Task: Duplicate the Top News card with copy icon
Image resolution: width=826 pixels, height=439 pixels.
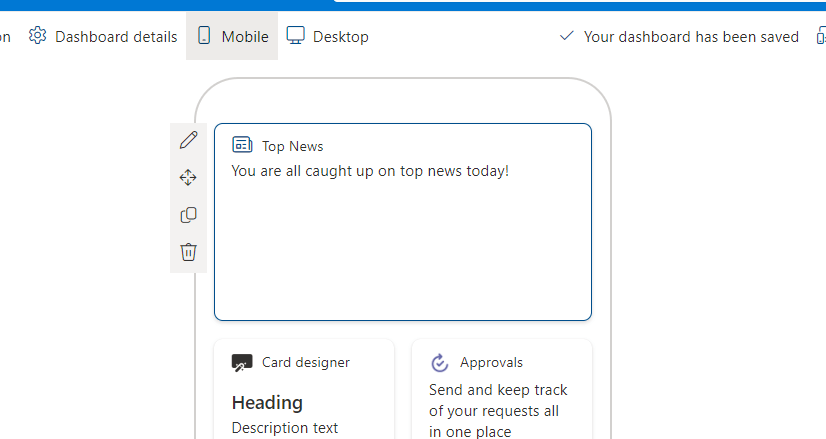Action: [188, 215]
